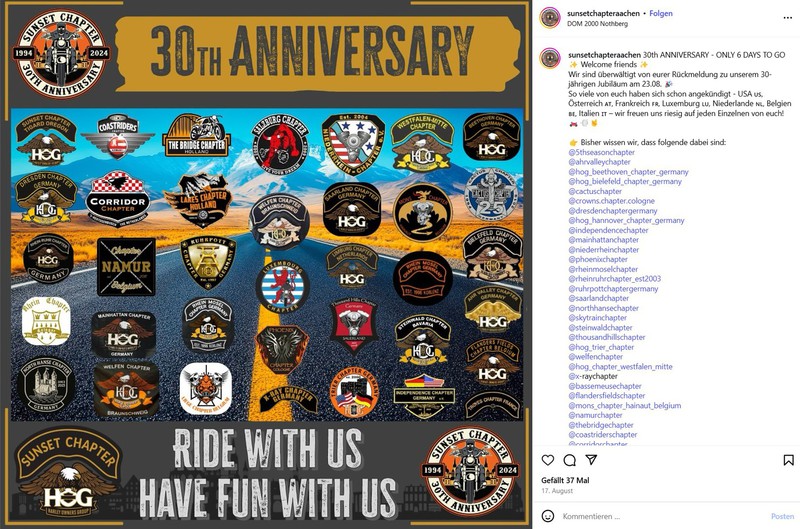Viewport: 800px width, 529px height.
Task: Click the 30th Anniversary post image
Action: point(266,264)
